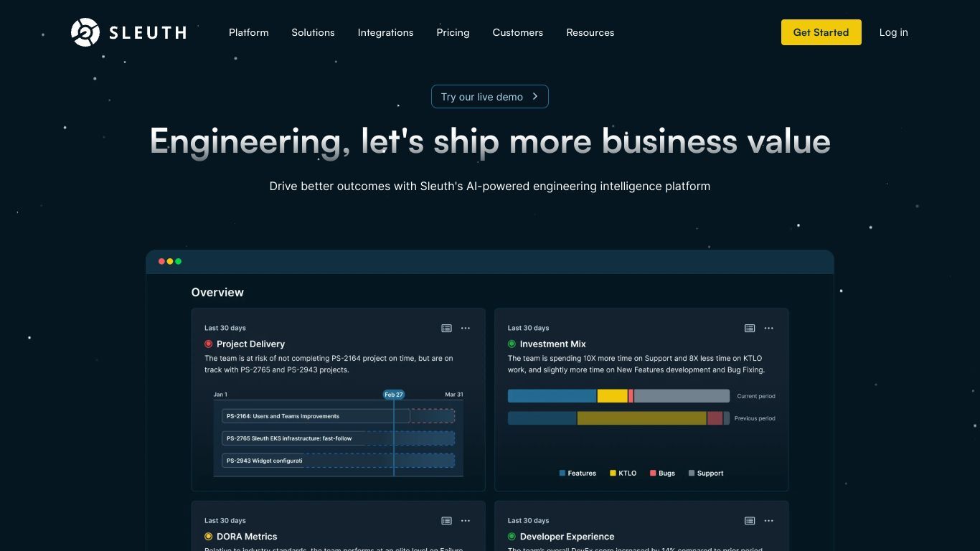Click the Feb 27 timeline marker
Viewport: 980px width, 551px height.
point(394,395)
